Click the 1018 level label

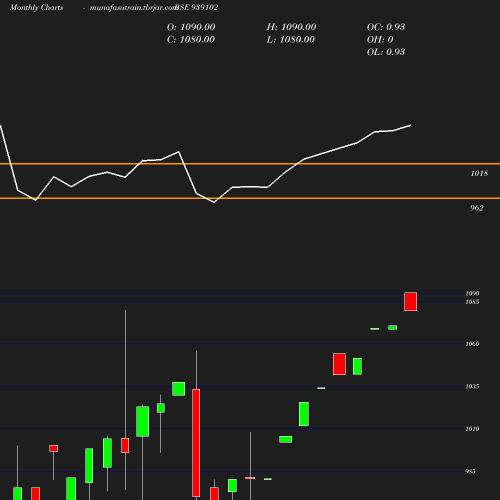pos(479,173)
